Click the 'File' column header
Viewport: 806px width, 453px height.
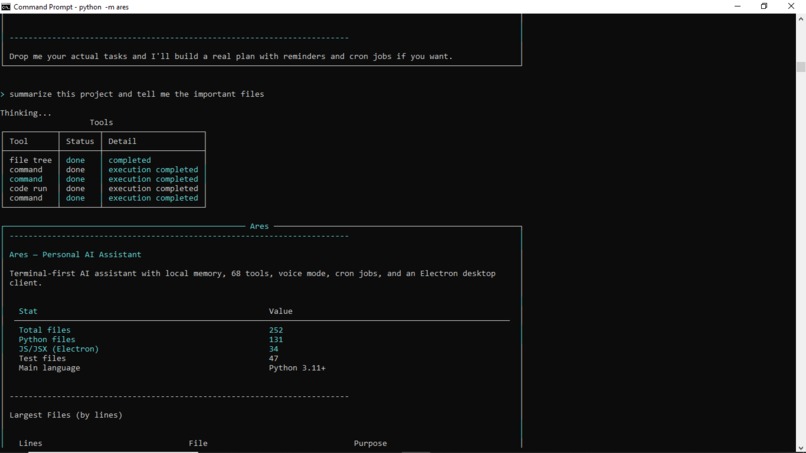198,443
